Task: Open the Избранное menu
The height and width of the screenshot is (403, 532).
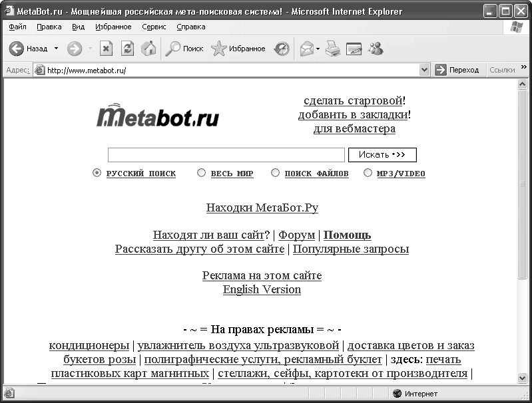Action: coord(113,27)
